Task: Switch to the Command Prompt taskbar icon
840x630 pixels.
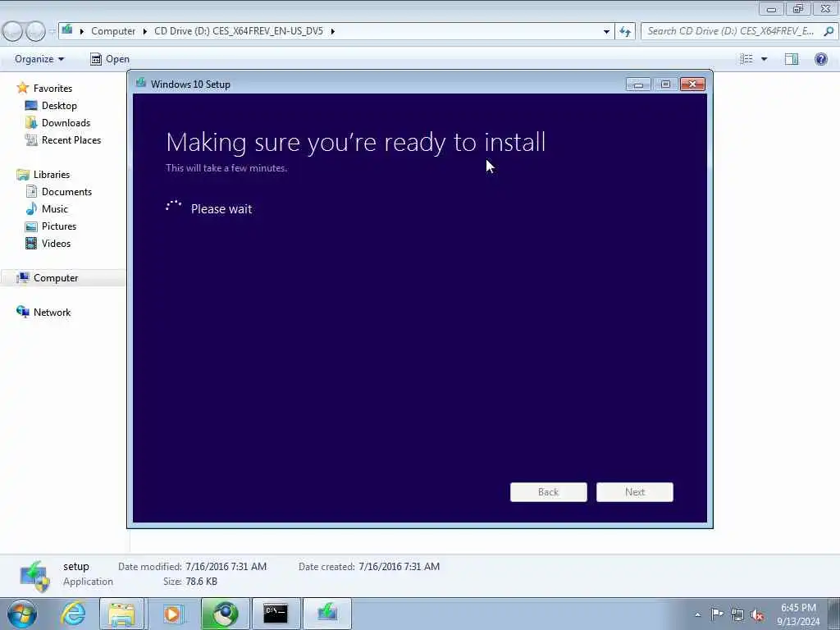Action: coord(276,614)
